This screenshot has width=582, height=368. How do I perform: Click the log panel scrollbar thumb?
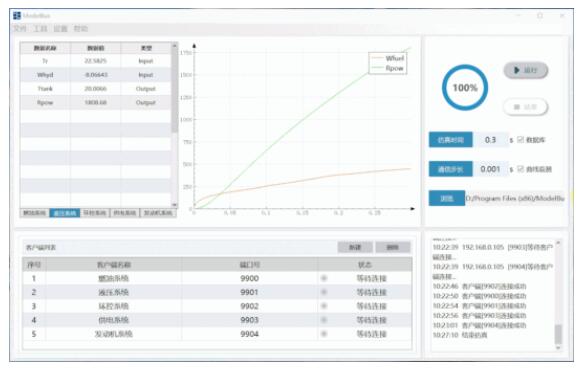[x=558, y=334]
